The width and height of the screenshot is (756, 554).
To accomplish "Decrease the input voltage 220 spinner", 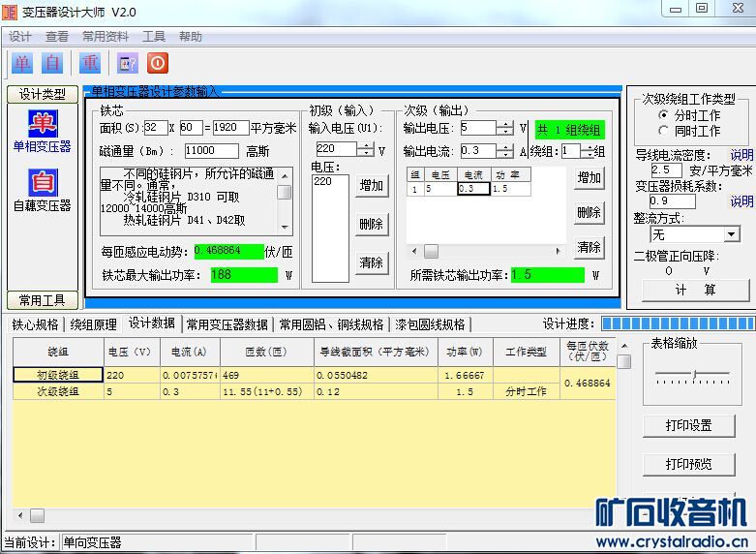I will pyautogui.click(x=366, y=153).
